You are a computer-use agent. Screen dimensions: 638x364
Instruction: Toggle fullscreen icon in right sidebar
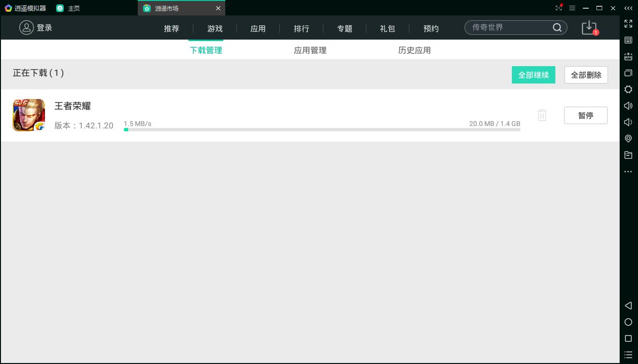coord(628,24)
